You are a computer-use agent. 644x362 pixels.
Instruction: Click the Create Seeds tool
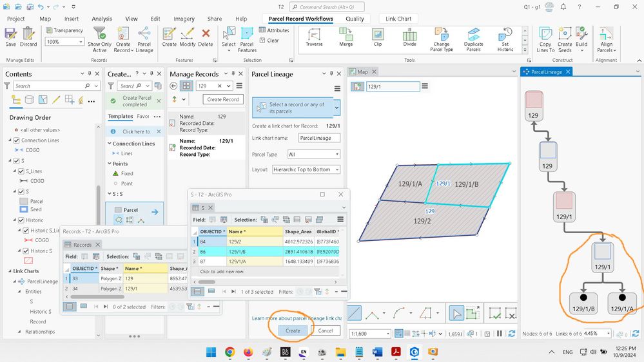pyautogui.click(x=565, y=40)
